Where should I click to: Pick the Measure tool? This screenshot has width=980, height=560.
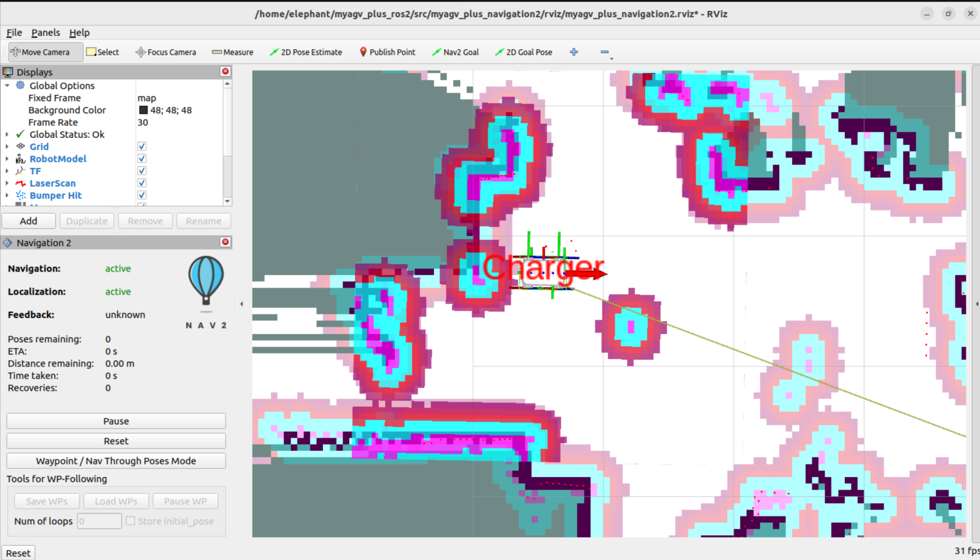tap(232, 52)
